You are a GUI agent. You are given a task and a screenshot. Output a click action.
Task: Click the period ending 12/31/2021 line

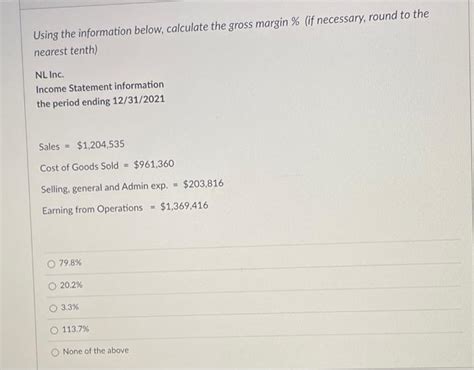tap(101, 101)
